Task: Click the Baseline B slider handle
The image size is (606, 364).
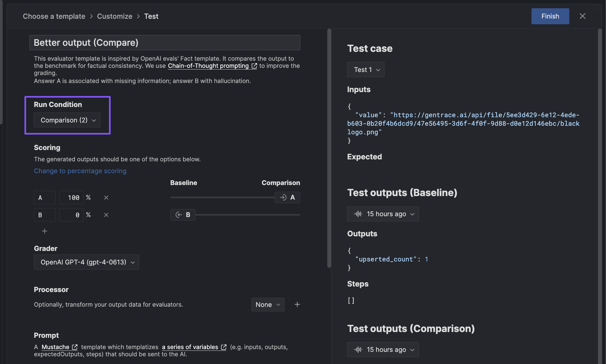Action: (x=183, y=215)
